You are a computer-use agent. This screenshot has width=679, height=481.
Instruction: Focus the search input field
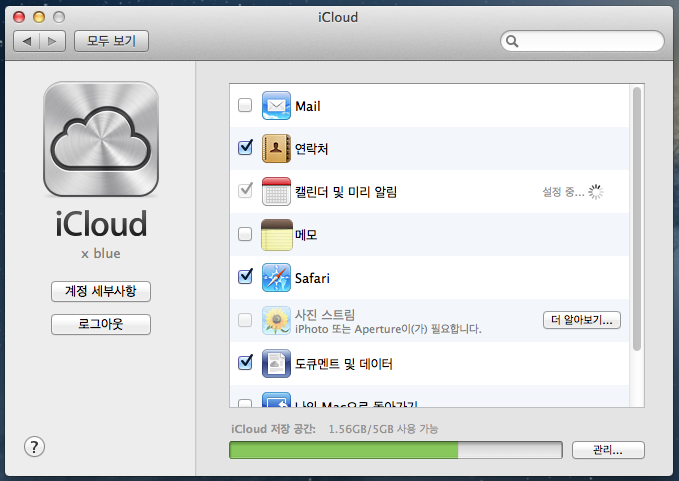click(x=582, y=41)
